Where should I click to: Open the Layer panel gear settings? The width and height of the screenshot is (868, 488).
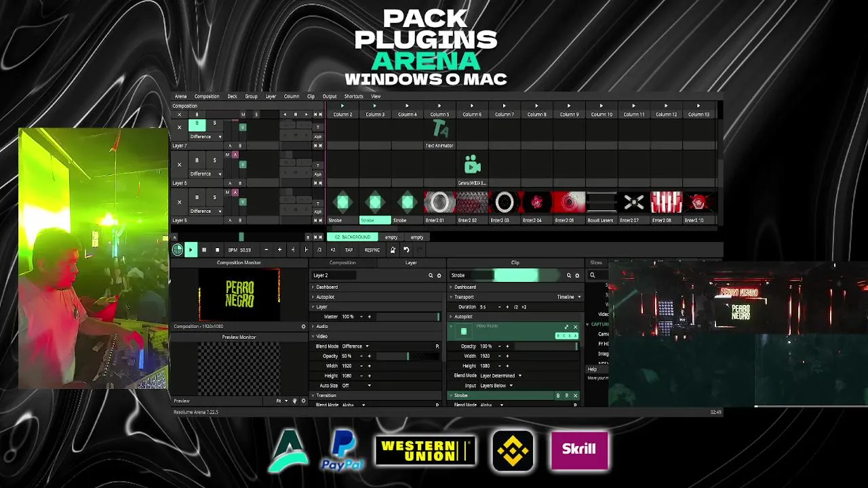coord(439,276)
